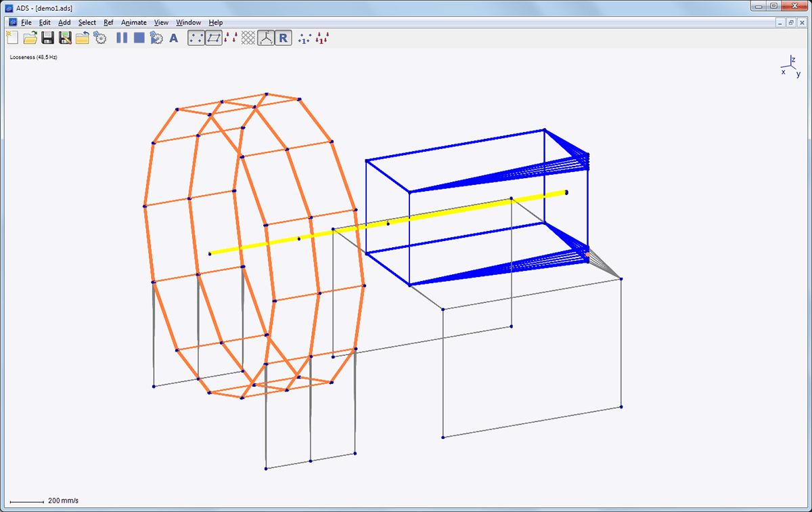This screenshot has width=812, height=512.
Task: Click the Save As icon
Action: (x=64, y=38)
